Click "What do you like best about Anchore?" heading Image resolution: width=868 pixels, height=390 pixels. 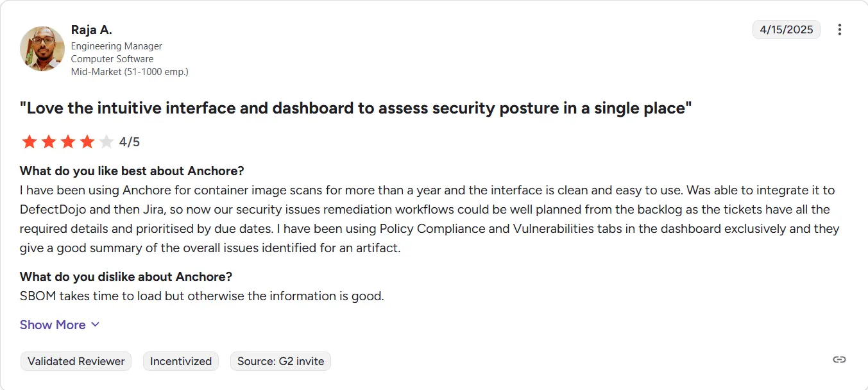pos(132,171)
